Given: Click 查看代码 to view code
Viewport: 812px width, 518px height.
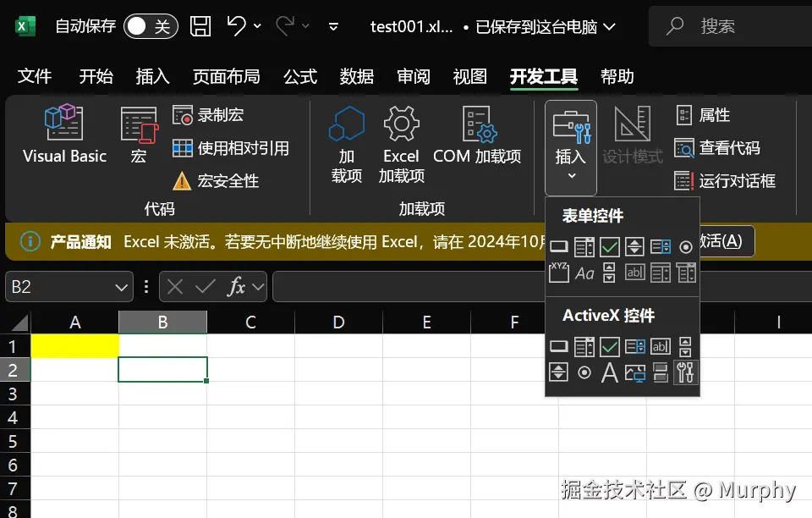Looking at the screenshot, I should [x=717, y=148].
